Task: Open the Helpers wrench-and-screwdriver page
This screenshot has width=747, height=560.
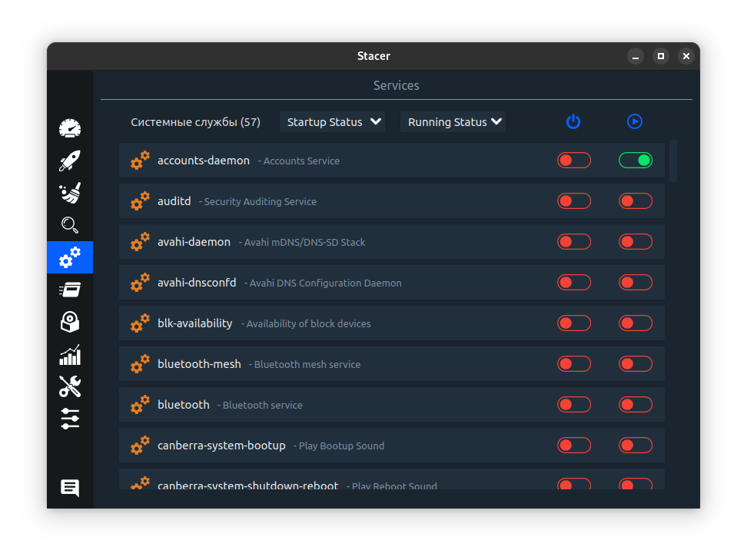Action: point(70,386)
